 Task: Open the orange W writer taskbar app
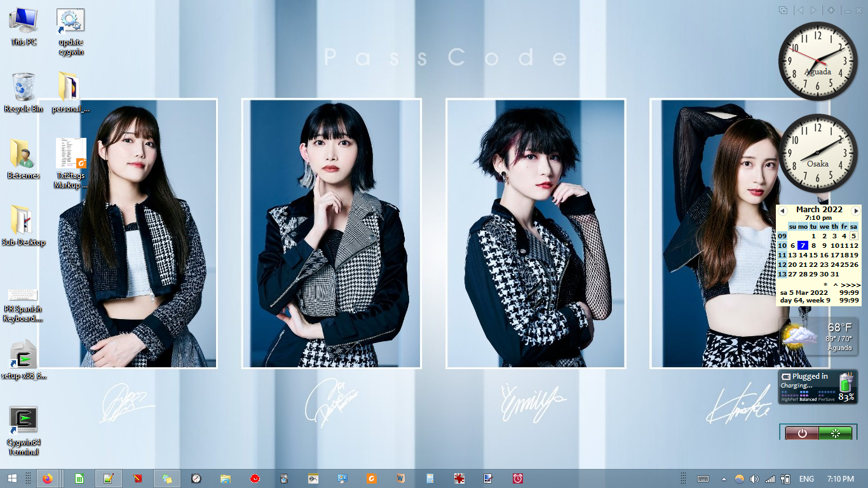(x=400, y=478)
